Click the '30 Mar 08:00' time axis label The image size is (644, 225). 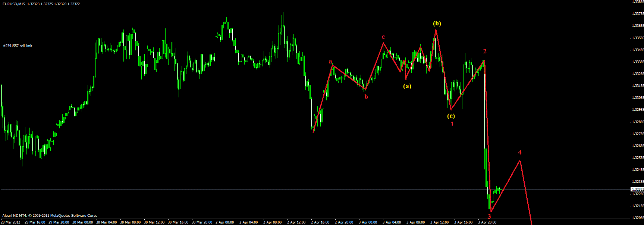coord(131,222)
